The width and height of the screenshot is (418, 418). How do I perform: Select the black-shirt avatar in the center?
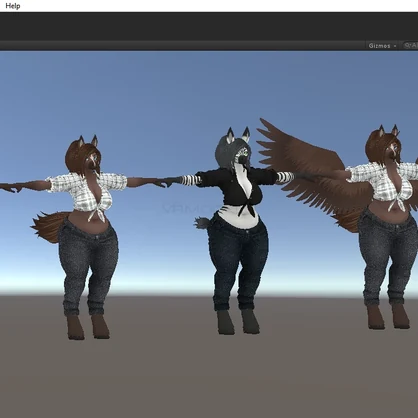coord(237,230)
